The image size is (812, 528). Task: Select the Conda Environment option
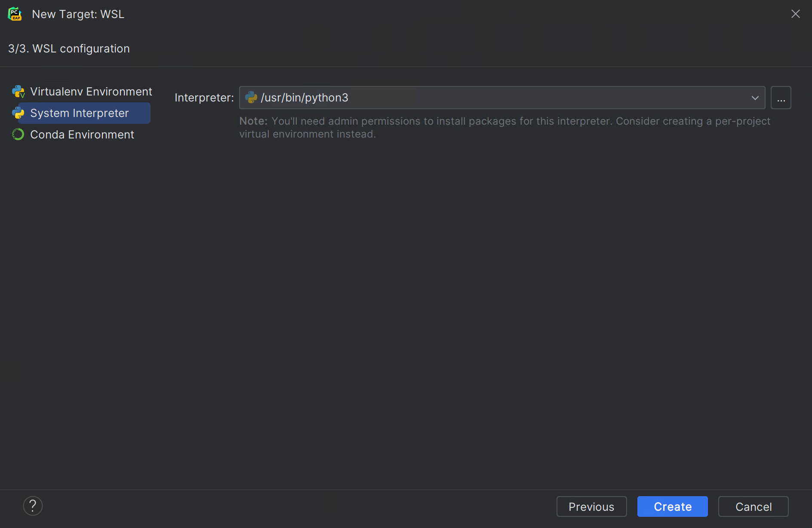coord(82,134)
